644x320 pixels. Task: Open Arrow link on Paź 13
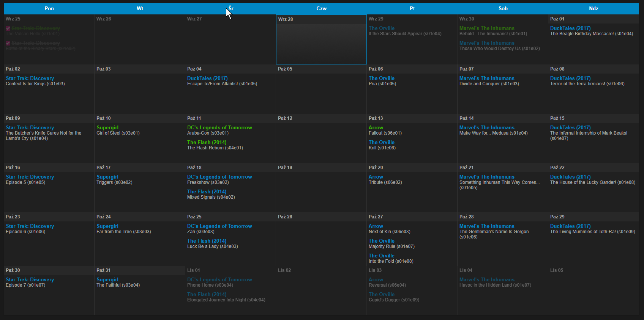coord(376,127)
